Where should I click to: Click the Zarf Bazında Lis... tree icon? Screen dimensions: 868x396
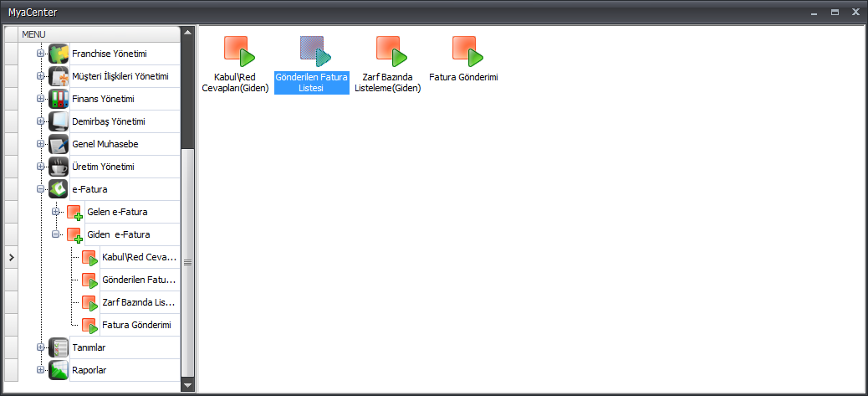89,302
